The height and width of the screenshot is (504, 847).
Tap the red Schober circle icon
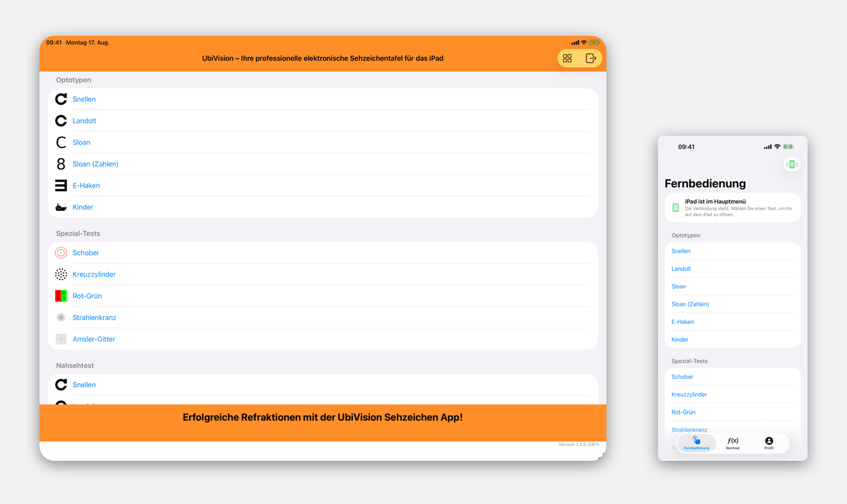[61, 253]
